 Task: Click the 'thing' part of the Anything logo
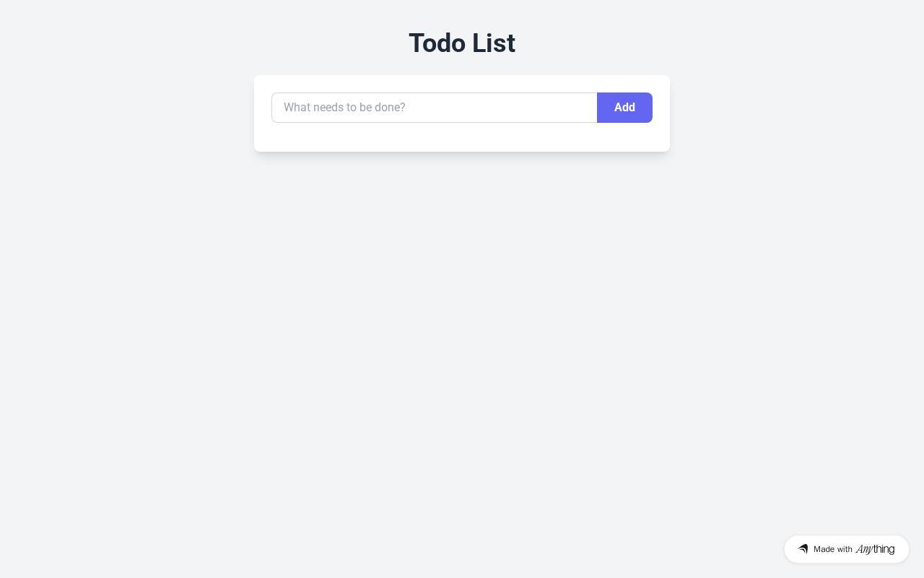(884, 549)
